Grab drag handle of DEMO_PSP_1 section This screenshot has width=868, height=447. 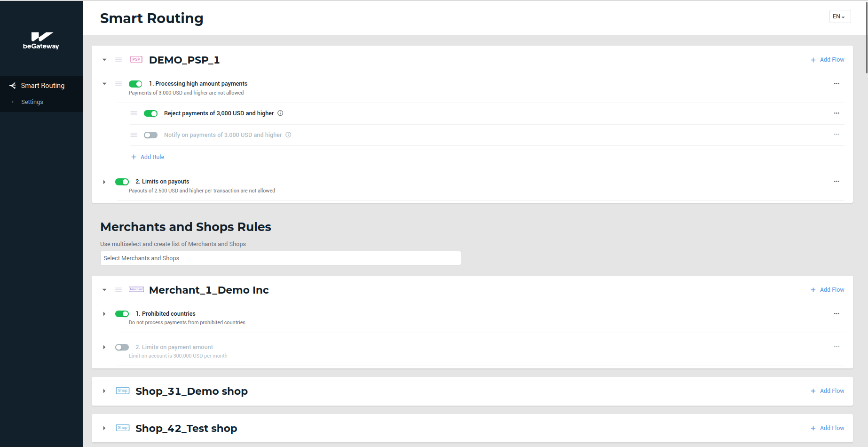(x=118, y=60)
